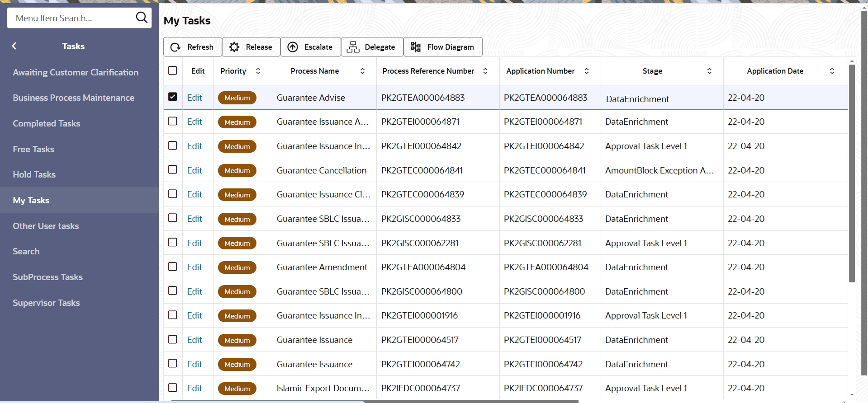The width and height of the screenshot is (868, 403).
Task: Uncheck the Guarantee Advise row checkbox
Action: [x=172, y=97]
